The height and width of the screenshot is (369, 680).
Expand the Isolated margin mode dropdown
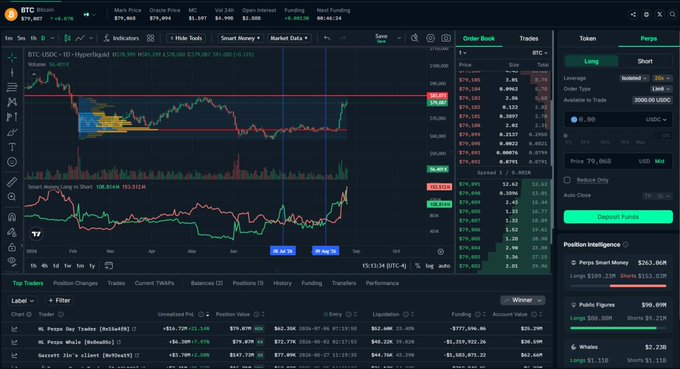point(634,78)
